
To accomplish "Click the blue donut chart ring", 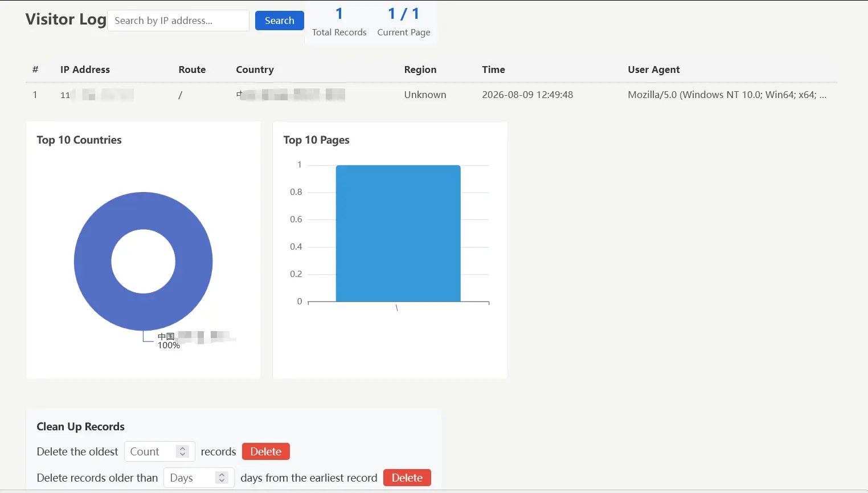I will coord(93,261).
